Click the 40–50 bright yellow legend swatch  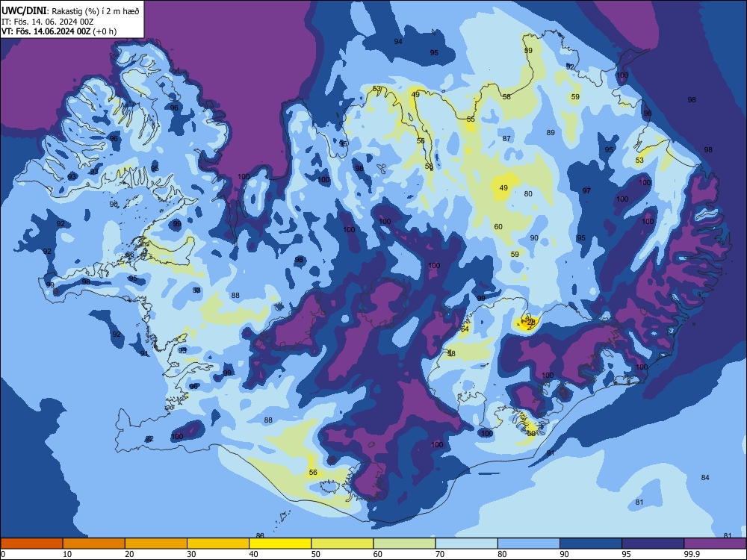(x=280, y=544)
